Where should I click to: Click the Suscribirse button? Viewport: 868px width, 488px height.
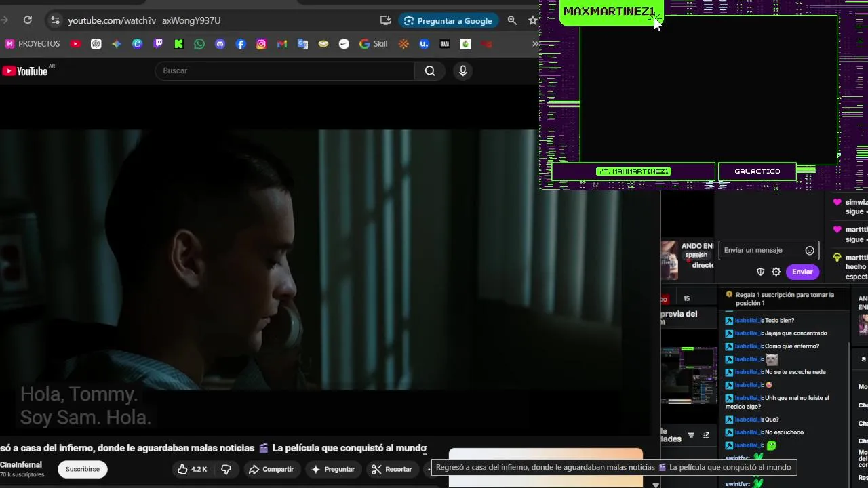click(83, 469)
